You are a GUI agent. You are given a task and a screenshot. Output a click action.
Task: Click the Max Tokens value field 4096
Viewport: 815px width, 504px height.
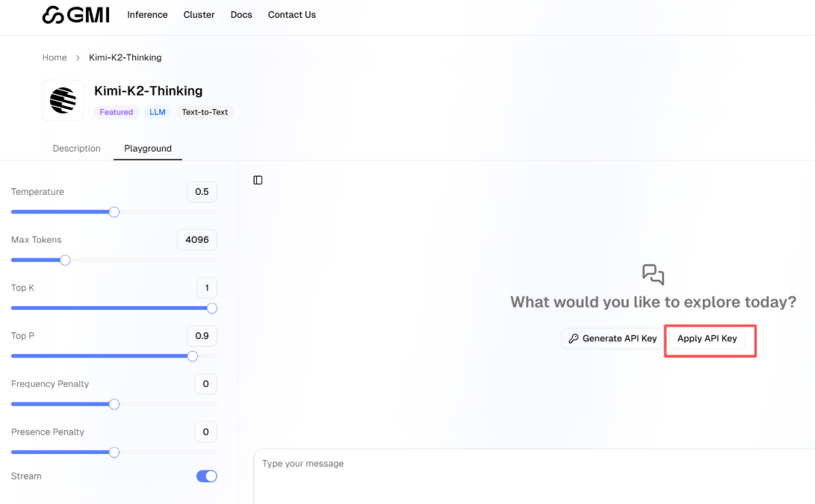click(x=197, y=240)
